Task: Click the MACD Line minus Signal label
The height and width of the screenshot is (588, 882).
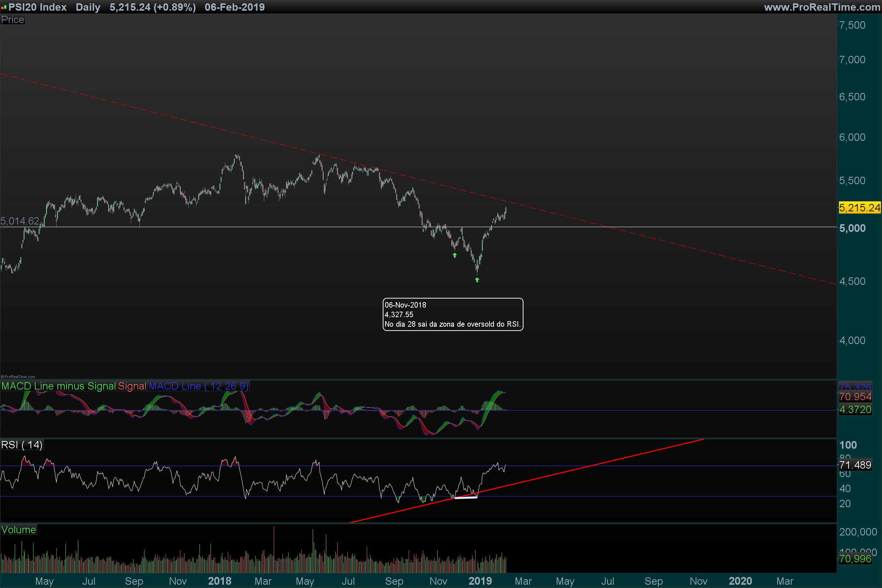Action: pos(58,386)
